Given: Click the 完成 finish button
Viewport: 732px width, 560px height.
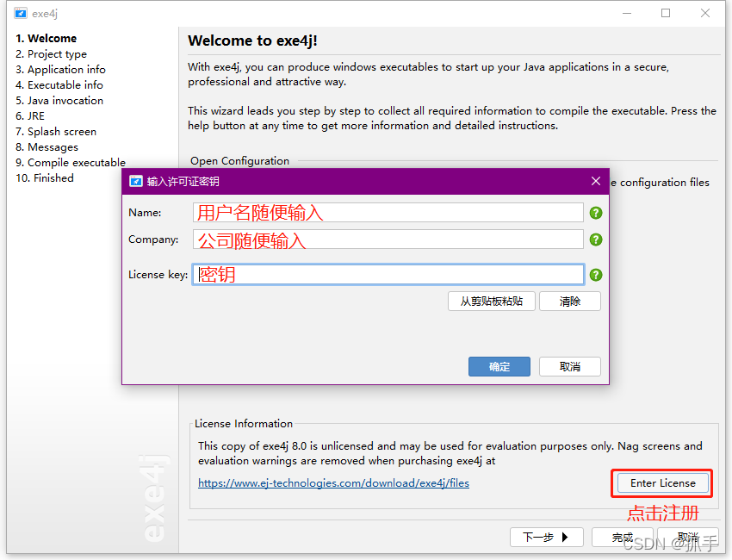Looking at the screenshot, I should pyautogui.click(x=622, y=537).
